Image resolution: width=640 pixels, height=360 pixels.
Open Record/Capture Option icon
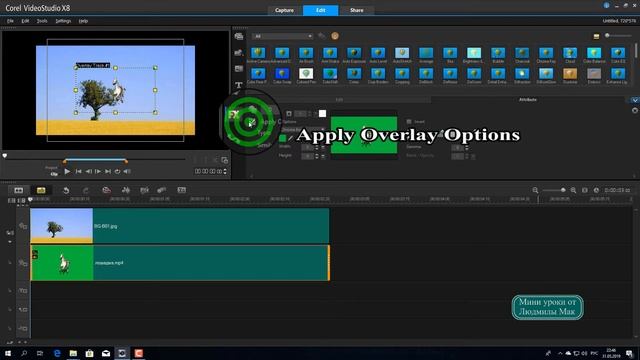point(106,190)
